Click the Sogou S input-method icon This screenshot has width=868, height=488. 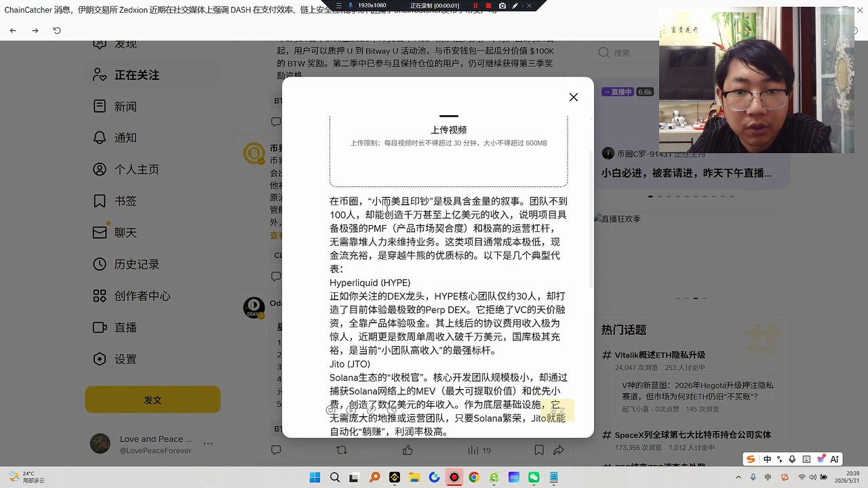tap(751, 459)
